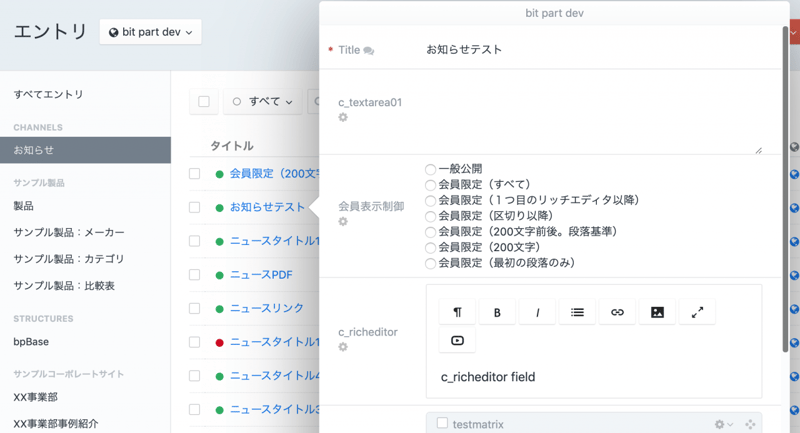The height and width of the screenshot is (433, 800).
Task: Expand the rich editor to fullscreen
Action: click(x=697, y=312)
